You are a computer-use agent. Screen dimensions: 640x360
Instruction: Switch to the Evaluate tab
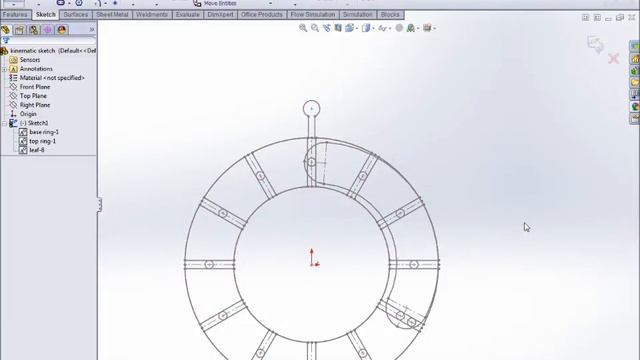(x=188, y=15)
